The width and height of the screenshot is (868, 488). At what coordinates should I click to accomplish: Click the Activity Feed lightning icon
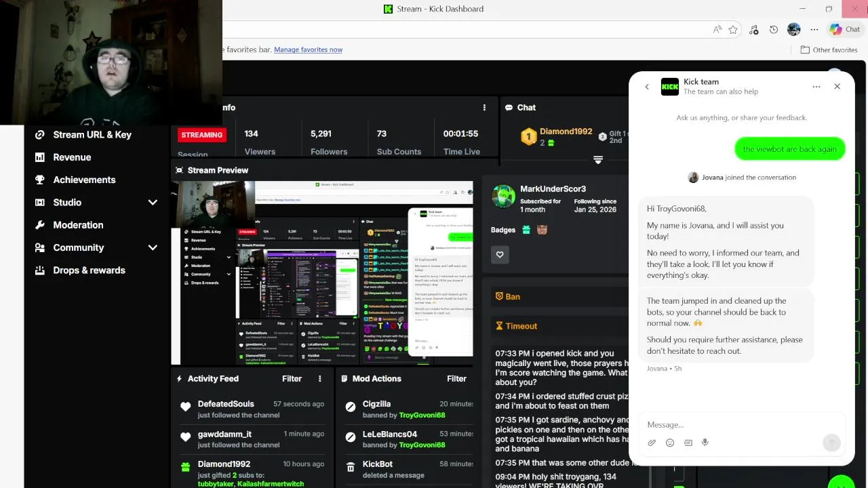click(x=179, y=379)
